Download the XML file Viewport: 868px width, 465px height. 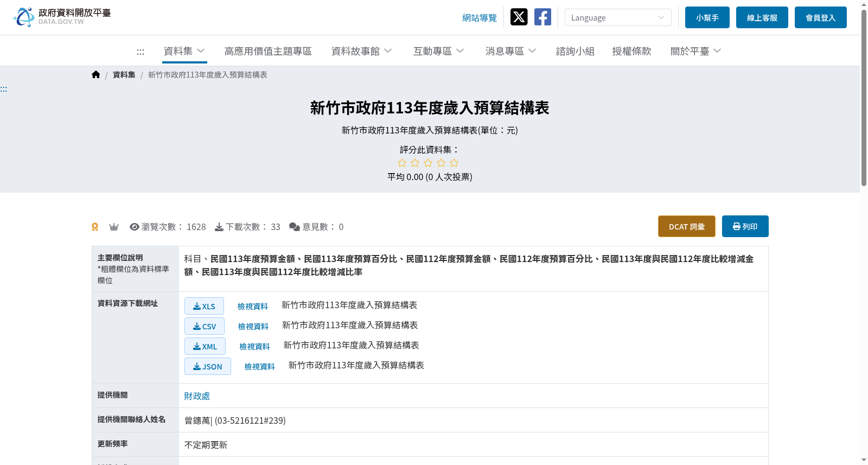point(205,346)
